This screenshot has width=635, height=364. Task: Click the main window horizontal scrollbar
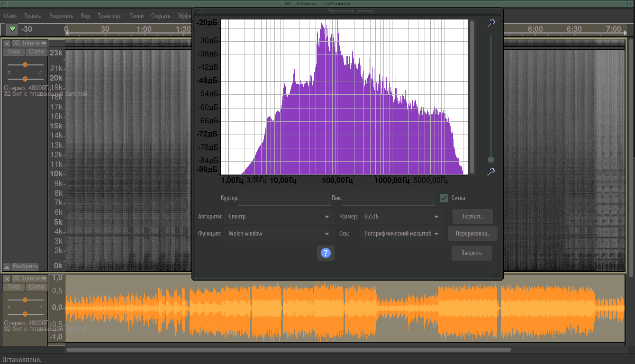click(289, 350)
